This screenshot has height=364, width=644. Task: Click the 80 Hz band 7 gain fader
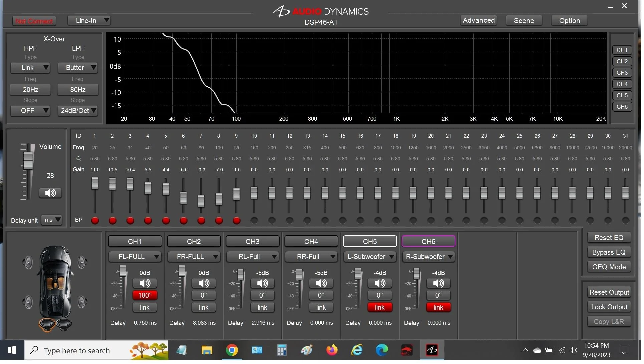tap(201, 201)
